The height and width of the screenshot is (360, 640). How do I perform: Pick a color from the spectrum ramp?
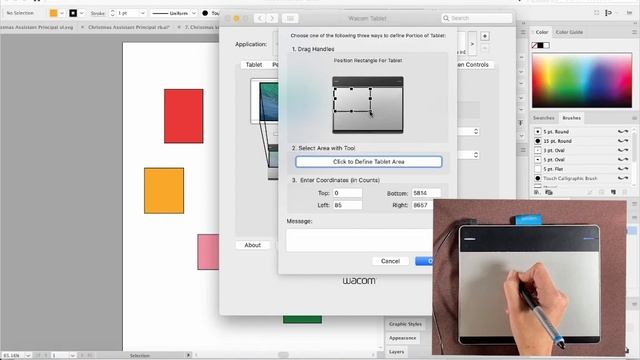[x=582, y=80]
